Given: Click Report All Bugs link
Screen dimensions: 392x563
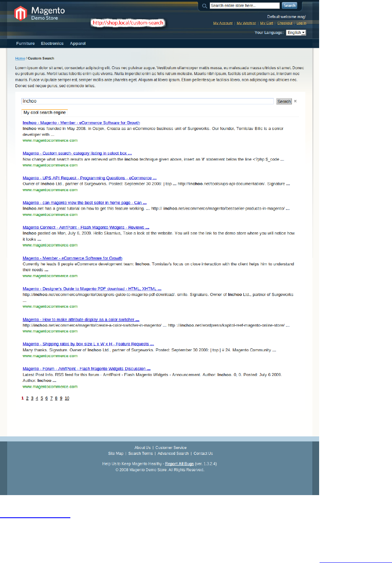Looking at the screenshot, I should [x=179, y=464].
